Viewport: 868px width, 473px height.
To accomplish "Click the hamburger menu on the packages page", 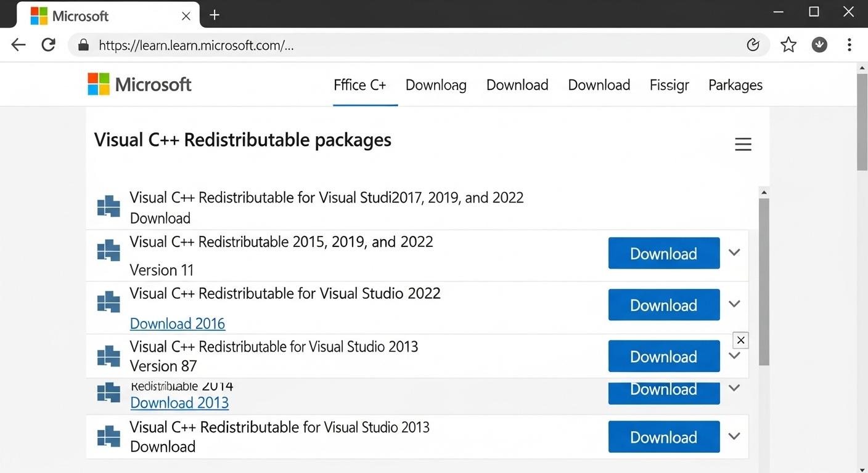I will coord(743,144).
